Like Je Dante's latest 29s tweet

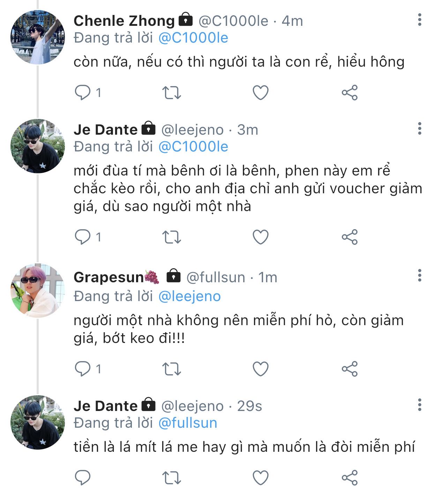pos(260,478)
